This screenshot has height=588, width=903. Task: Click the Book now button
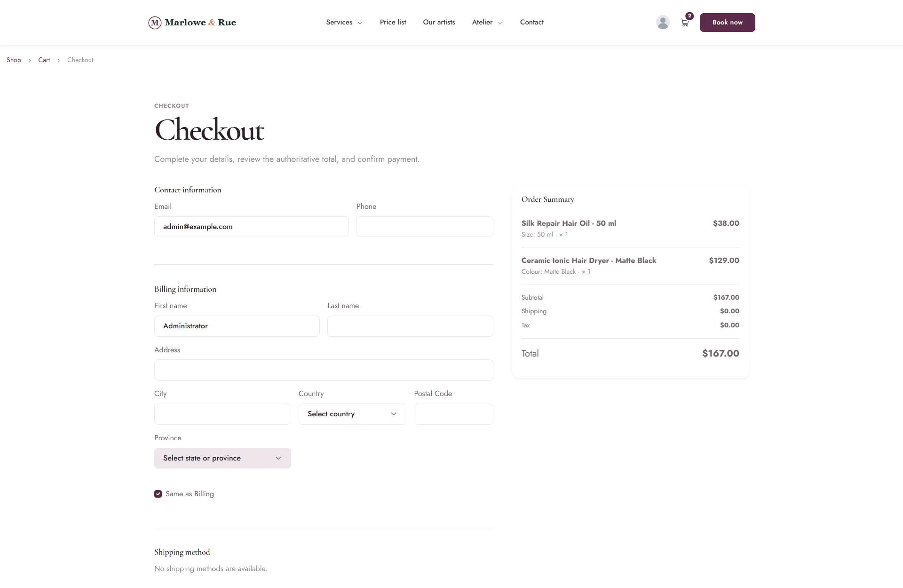click(x=727, y=23)
